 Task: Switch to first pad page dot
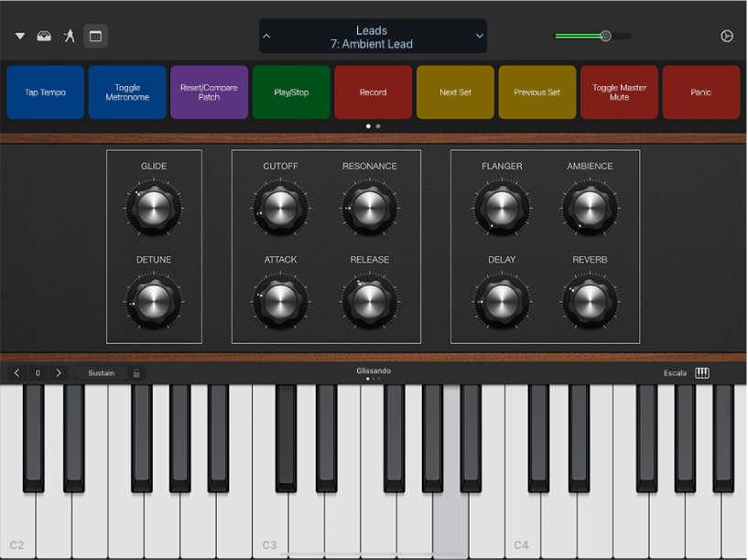tap(368, 126)
